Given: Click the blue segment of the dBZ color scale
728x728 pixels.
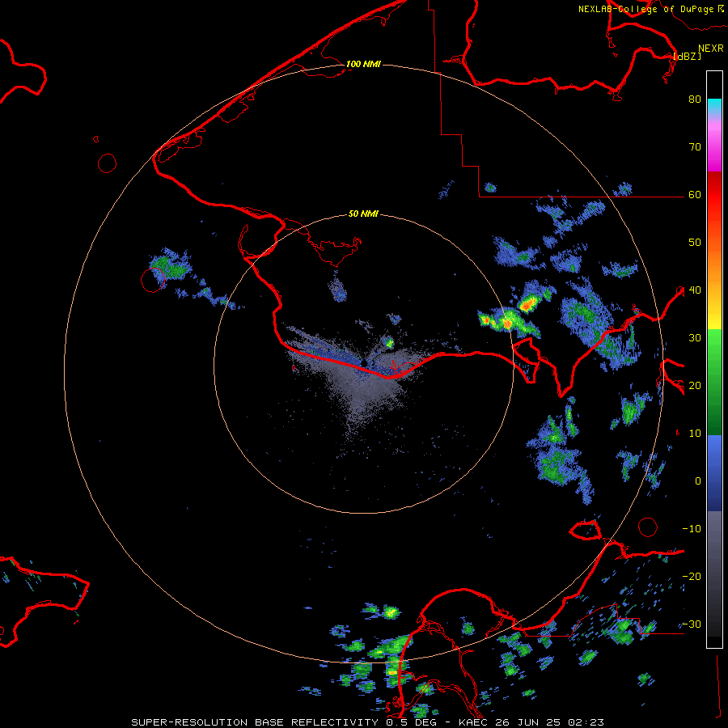Looking at the screenshot, I should pyautogui.click(x=714, y=473).
